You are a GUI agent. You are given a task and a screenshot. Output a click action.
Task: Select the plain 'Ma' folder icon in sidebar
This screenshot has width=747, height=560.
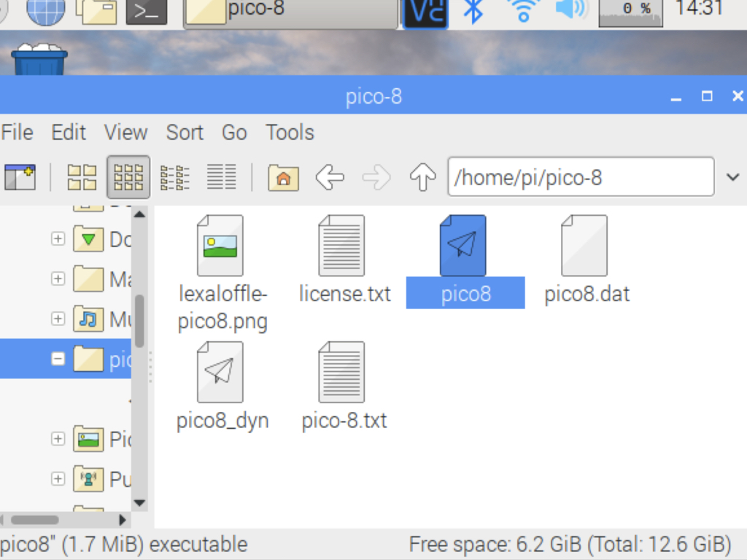pyautogui.click(x=88, y=278)
